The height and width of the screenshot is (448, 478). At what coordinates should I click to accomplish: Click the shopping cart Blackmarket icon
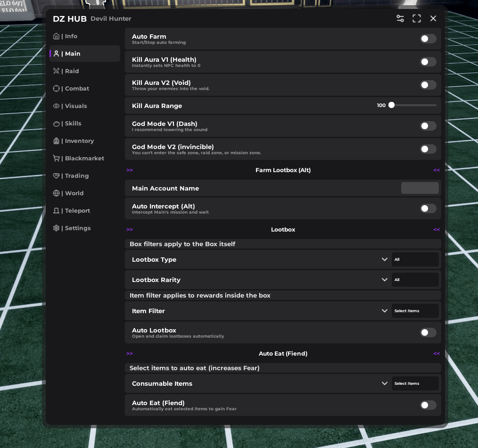click(x=56, y=158)
